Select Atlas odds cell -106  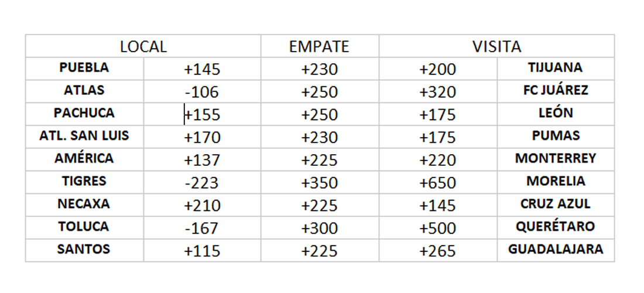pyautogui.click(x=202, y=91)
